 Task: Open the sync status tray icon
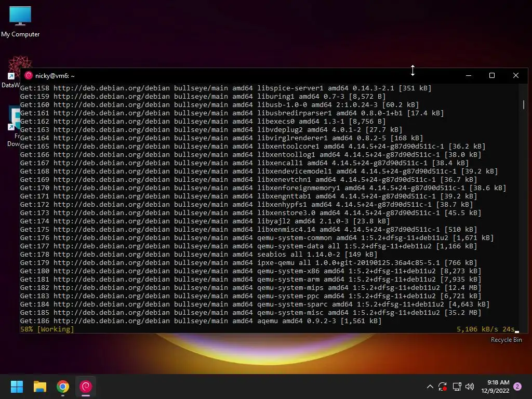[x=443, y=387]
